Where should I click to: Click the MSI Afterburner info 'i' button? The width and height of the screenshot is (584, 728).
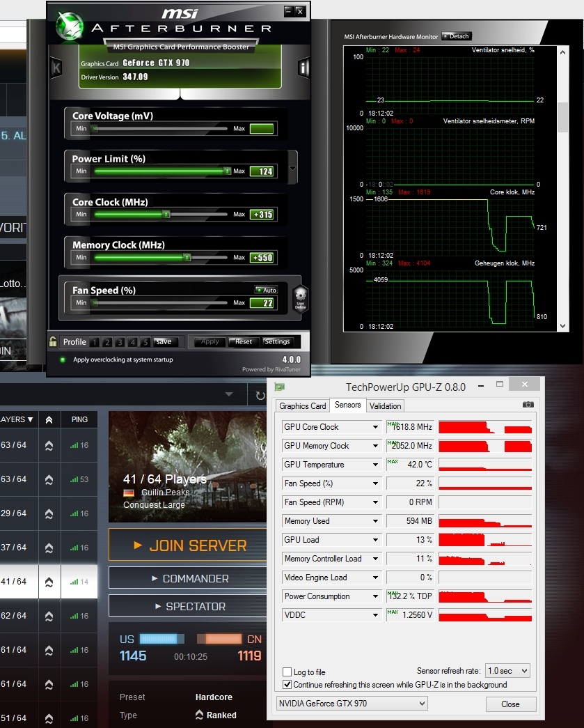coord(303,68)
